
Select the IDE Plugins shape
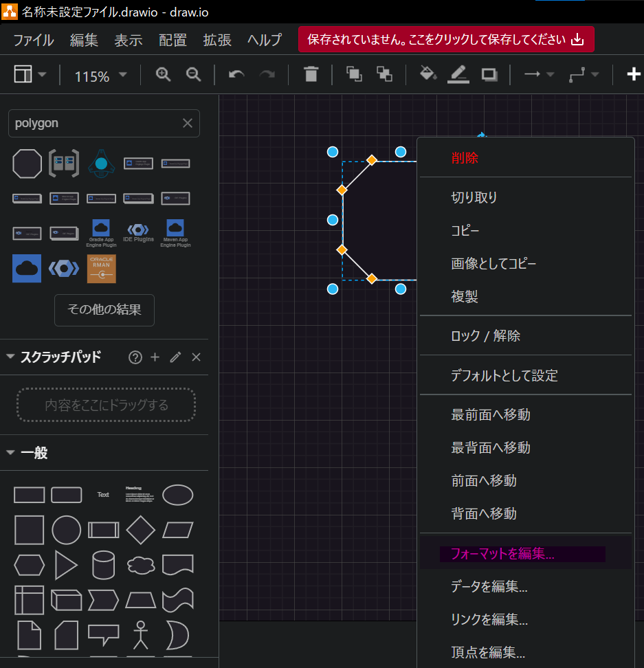(138, 233)
